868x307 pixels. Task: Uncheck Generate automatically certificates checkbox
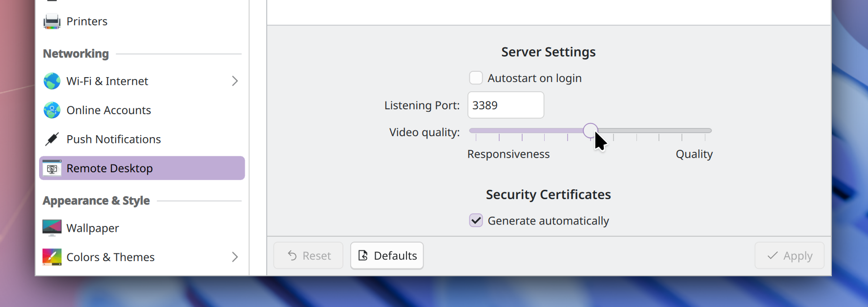476,221
